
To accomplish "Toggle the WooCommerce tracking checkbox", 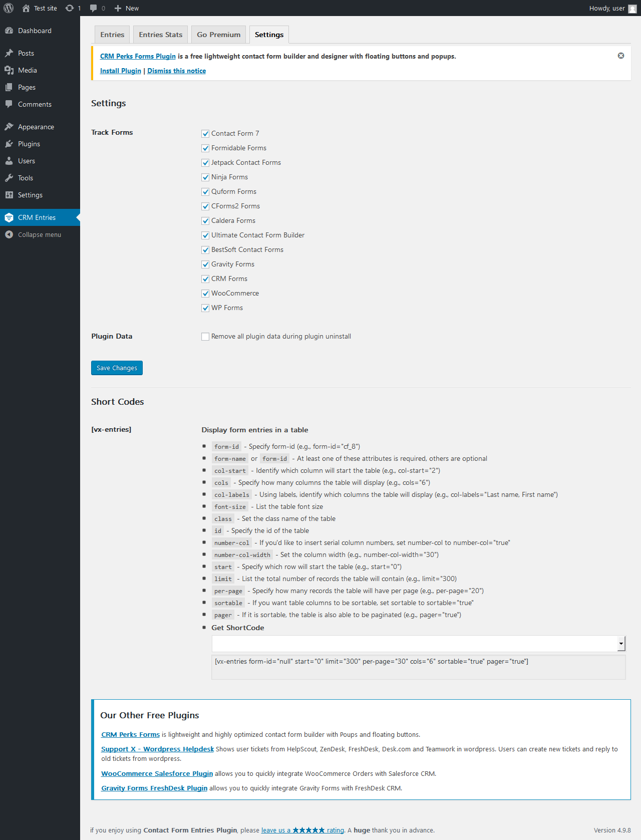I will click(x=205, y=294).
